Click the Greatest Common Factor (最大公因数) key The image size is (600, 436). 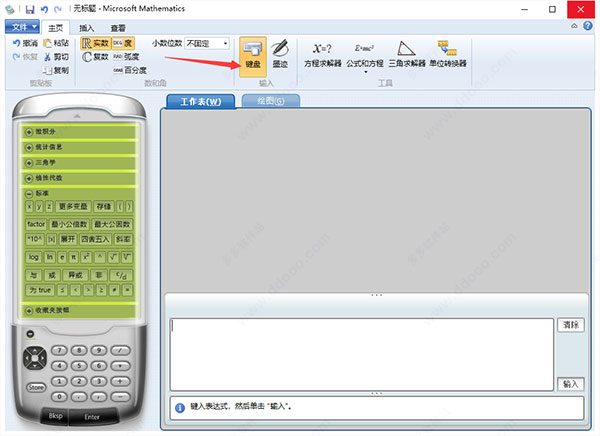112,224
